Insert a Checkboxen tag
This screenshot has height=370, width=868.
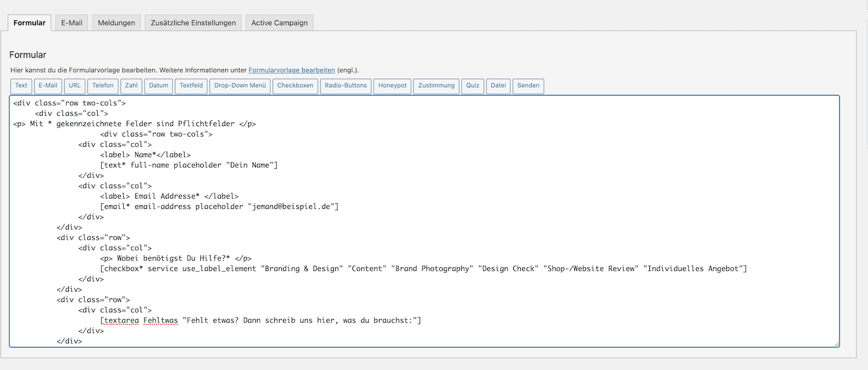click(295, 86)
